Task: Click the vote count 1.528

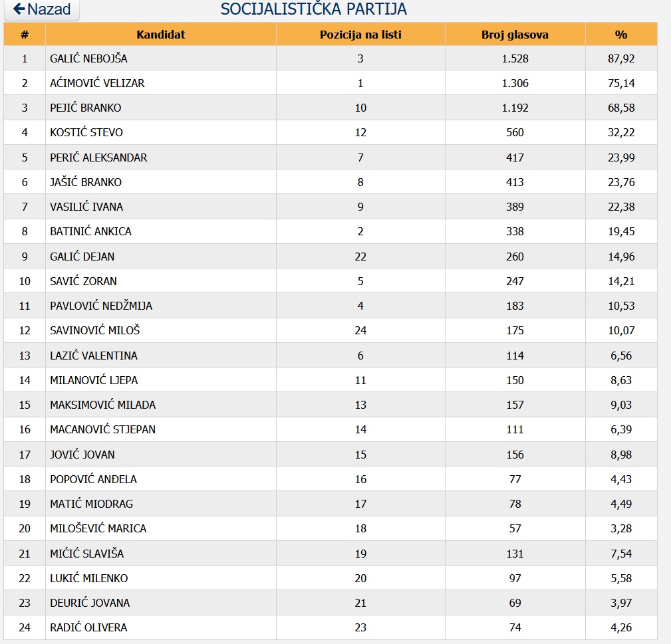Action: [x=515, y=58]
